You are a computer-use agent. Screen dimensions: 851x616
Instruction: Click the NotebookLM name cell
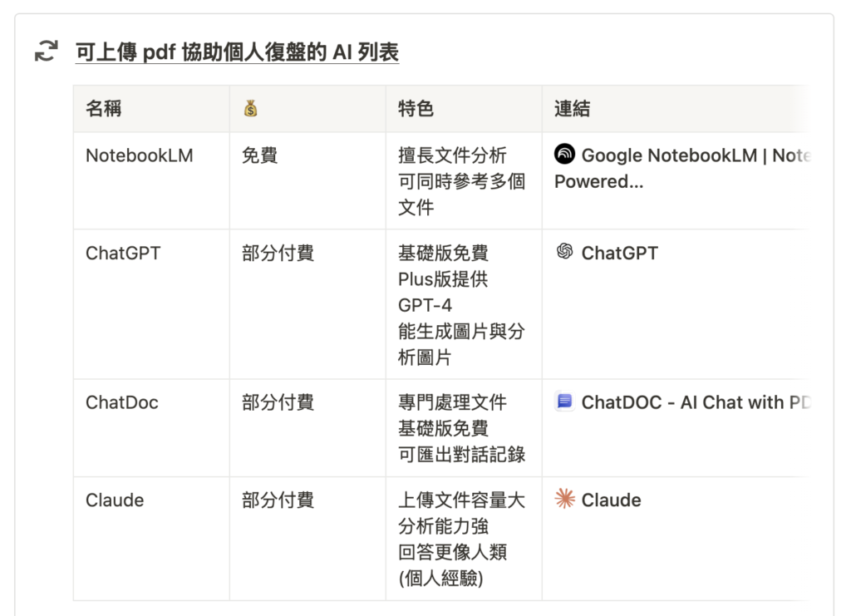(x=151, y=180)
